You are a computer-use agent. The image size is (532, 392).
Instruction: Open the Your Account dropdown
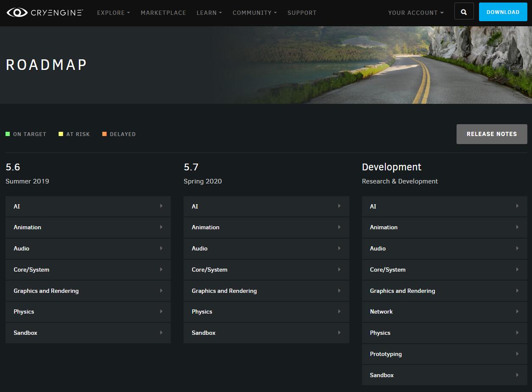(415, 13)
